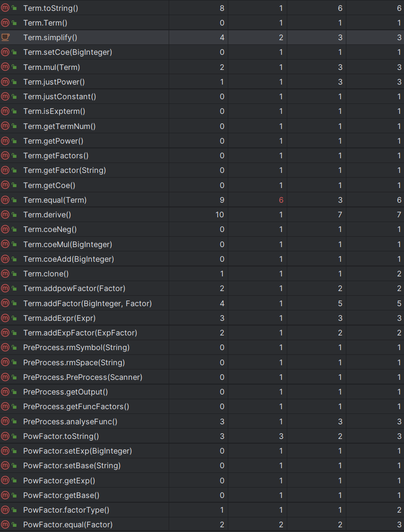Select PowFactor.factorType() method row
The height and width of the screenshot is (532, 404).
(x=202, y=510)
